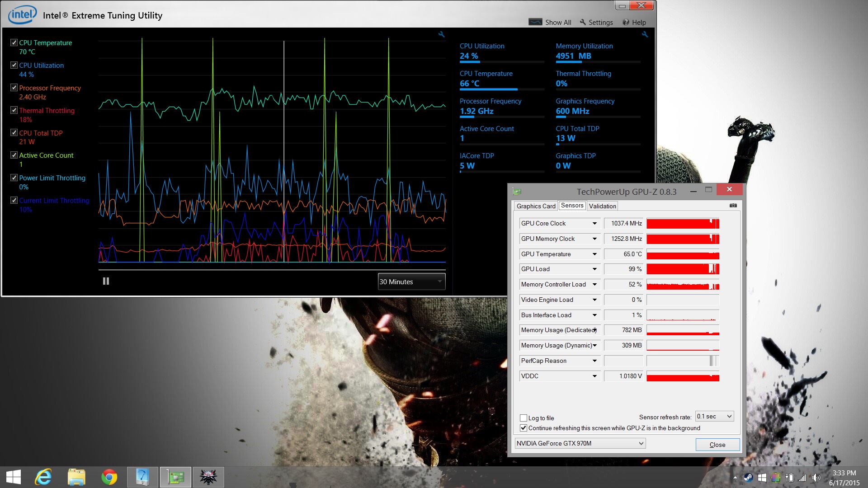This screenshot has height=488, width=868.
Task: Switch to Intel XTU taskbar icon
Action: coord(142,477)
